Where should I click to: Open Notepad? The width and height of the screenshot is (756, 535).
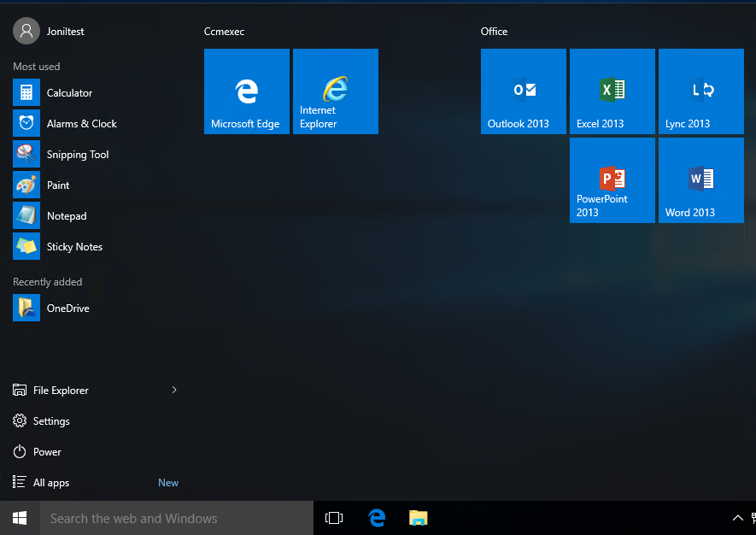point(67,215)
